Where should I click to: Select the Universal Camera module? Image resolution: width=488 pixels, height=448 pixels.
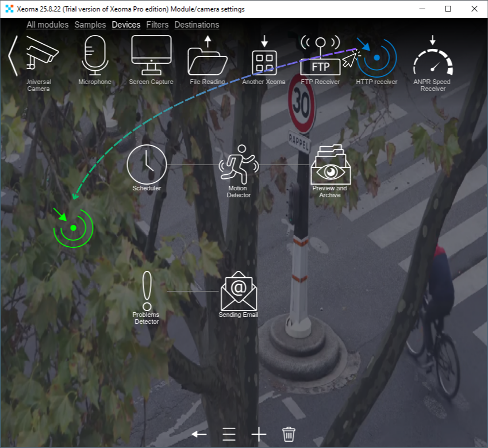point(39,55)
